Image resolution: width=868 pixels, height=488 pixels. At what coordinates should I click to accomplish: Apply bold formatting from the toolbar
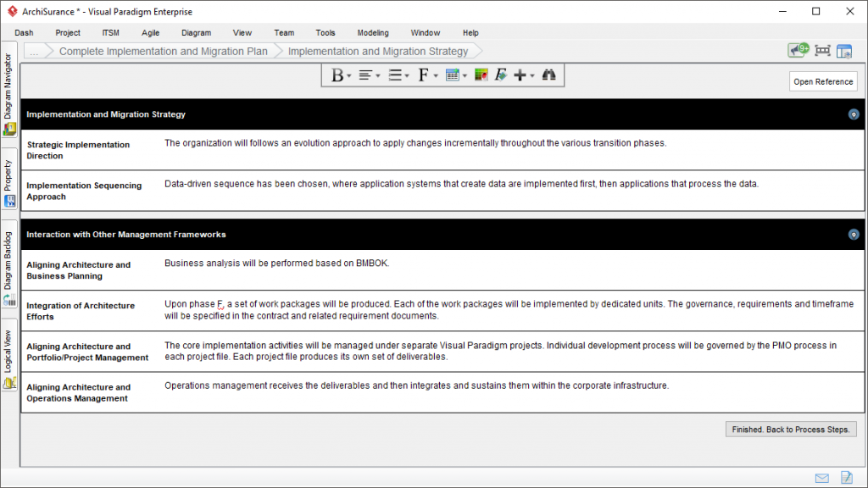(x=337, y=75)
